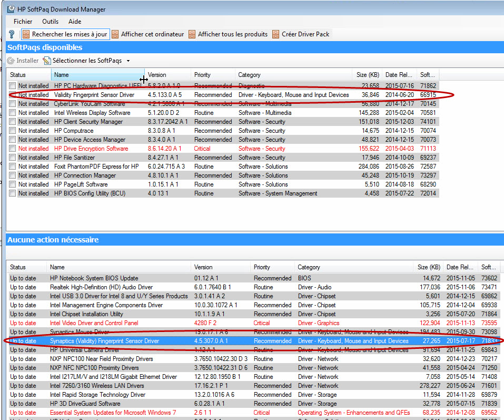This screenshot has width=504, height=420.
Task: Click the Créer Driver Pack icon
Action: tap(276, 34)
